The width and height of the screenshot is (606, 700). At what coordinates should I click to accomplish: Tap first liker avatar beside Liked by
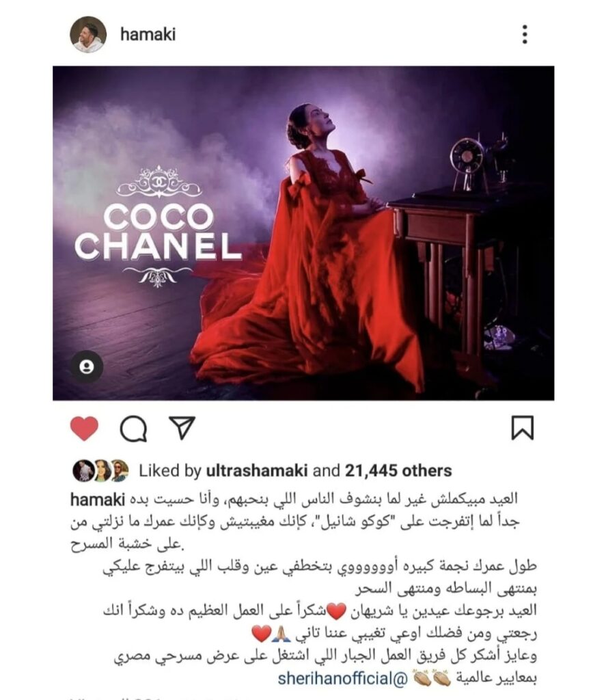click(83, 470)
